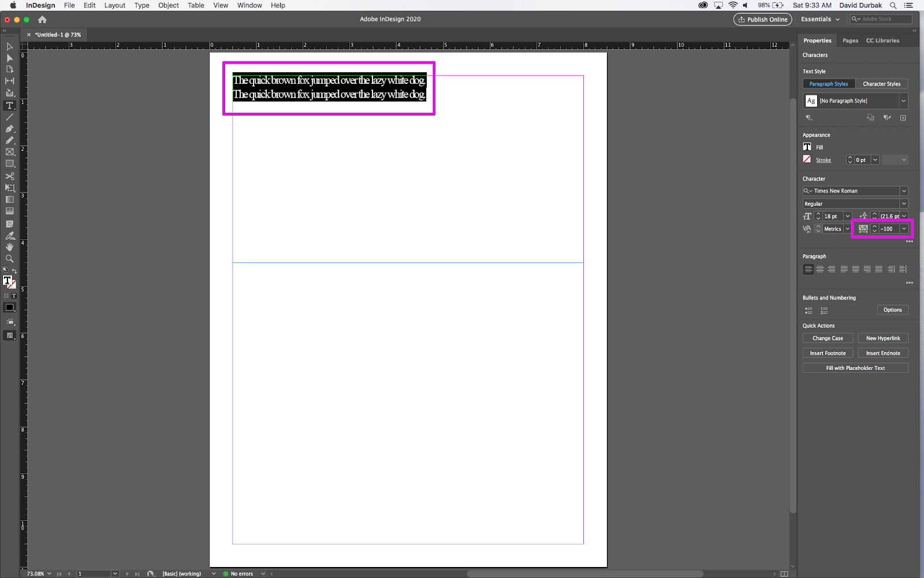This screenshot has height=578, width=924.
Task: Select the Zoom tool
Action: click(9, 258)
